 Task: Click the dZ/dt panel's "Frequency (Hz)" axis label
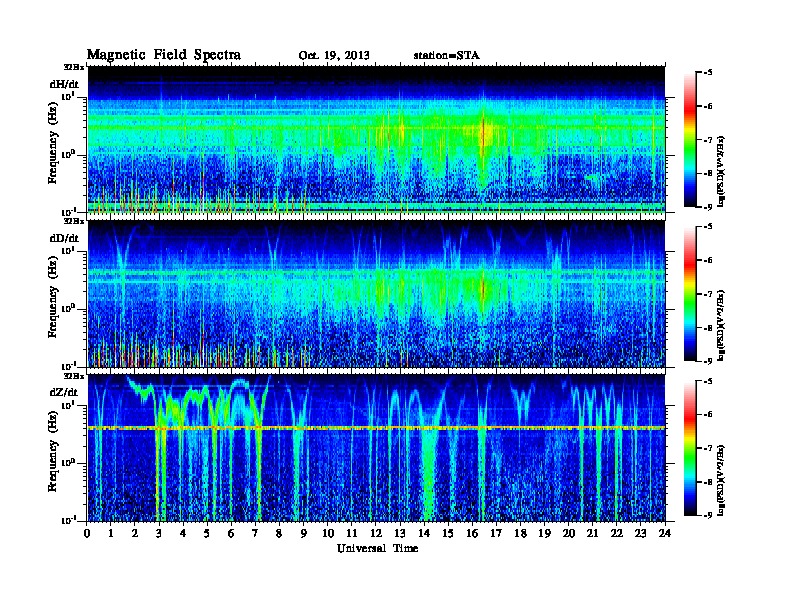click(x=53, y=452)
